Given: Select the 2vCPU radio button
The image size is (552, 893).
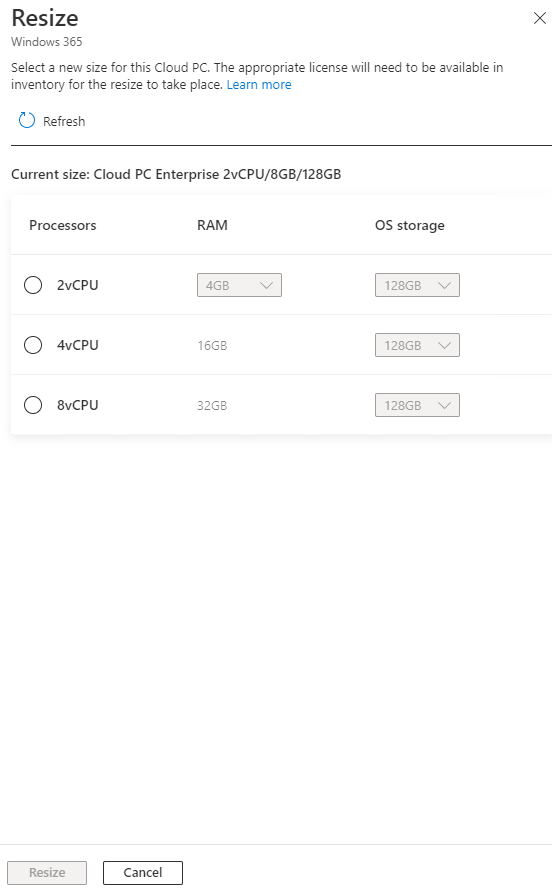Looking at the screenshot, I should click(x=33, y=285).
